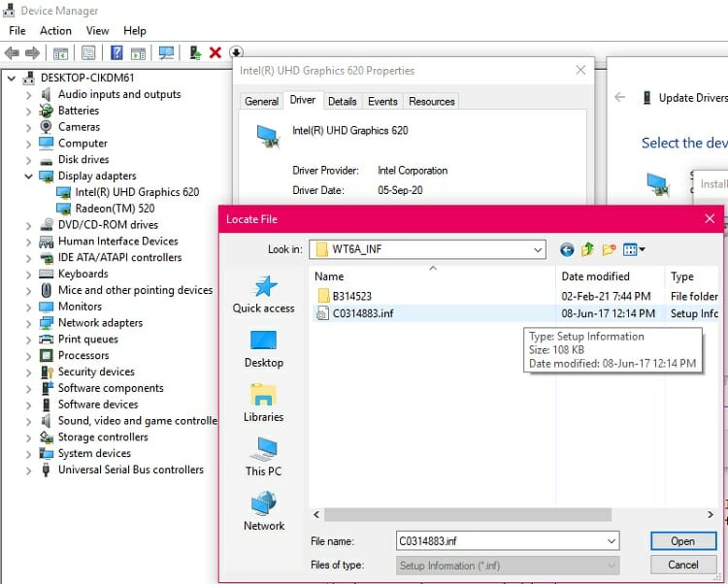Select Disk drives category in device tree
The height and width of the screenshot is (584, 728).
coord(83,159)
